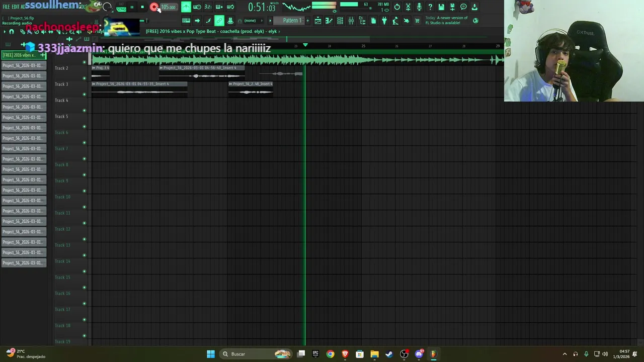Open the Piano roll view icon
Viewport: 644px width, 362px height.
329,21
